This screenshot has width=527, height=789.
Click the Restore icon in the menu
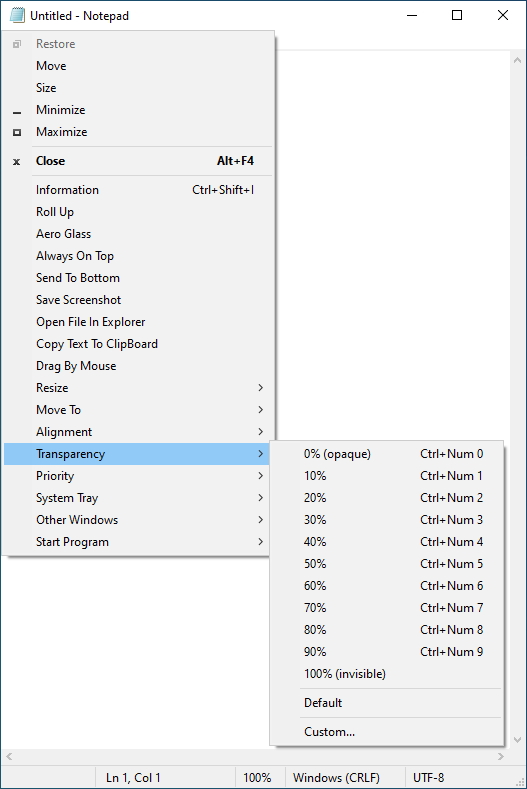(17, 44)
